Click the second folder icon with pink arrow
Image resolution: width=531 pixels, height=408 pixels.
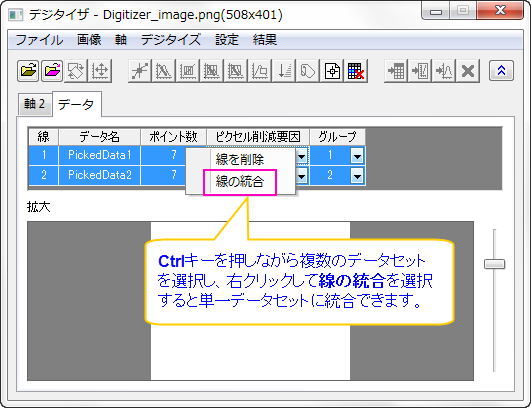pyautogui.click(x=52, y=71)
